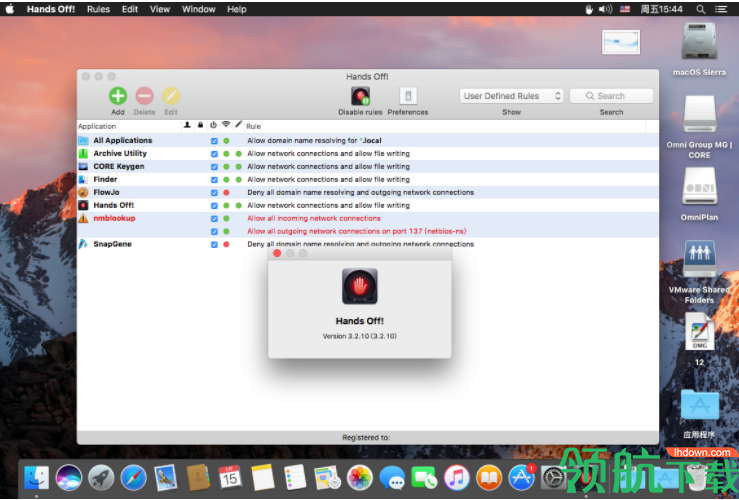
Task: Click the FlowJo row icon
Action: 83,192
